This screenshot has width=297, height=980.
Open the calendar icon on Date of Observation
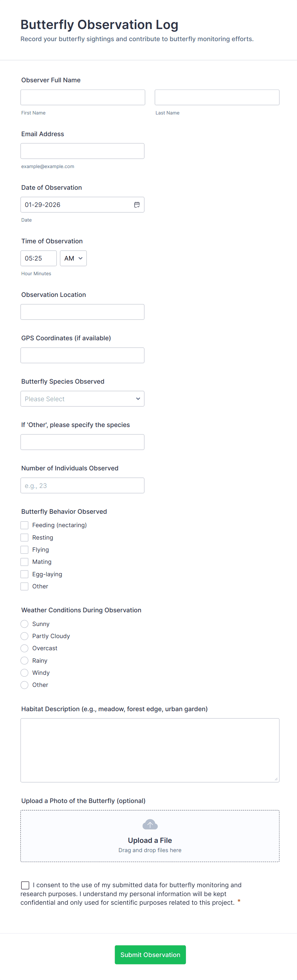(x=137, y=204)
